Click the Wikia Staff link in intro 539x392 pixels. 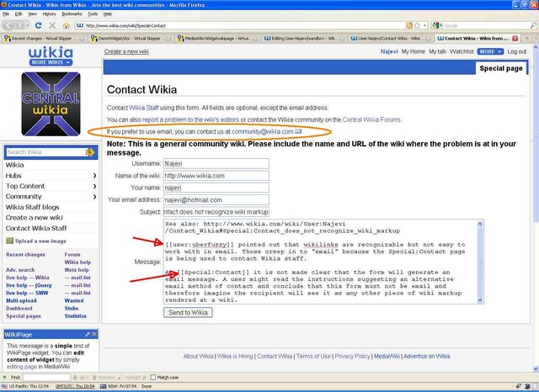coord(144,108)
